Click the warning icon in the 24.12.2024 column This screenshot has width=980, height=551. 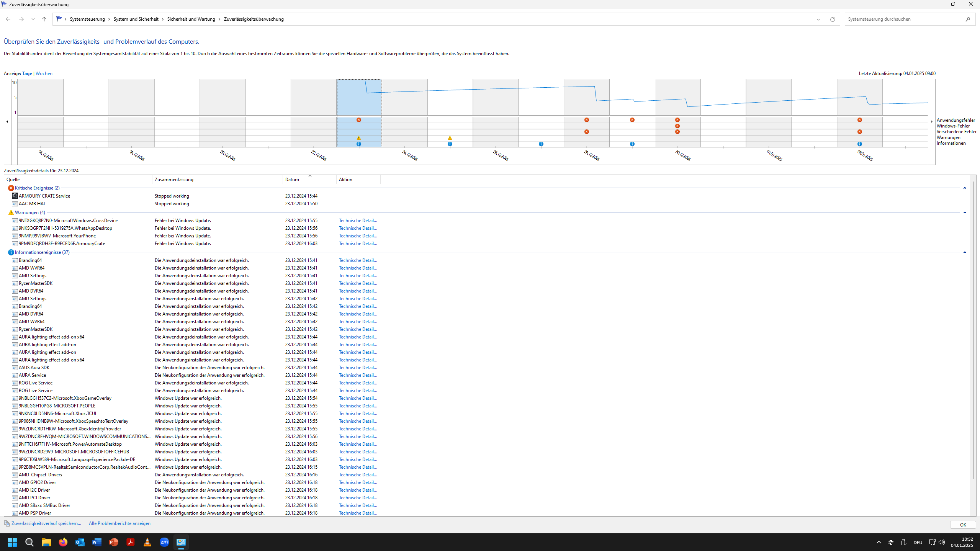point(450,137)
